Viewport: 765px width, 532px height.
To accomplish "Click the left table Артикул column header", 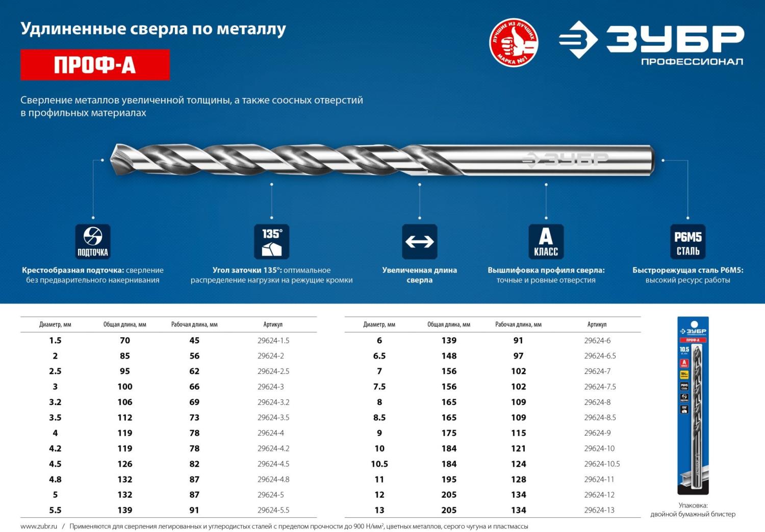I will point(273,324).
